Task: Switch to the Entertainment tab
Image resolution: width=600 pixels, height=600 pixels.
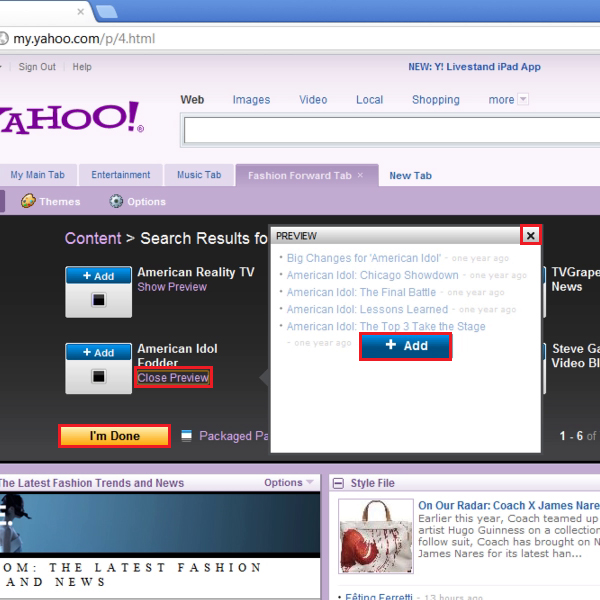Action: point(121,175)
